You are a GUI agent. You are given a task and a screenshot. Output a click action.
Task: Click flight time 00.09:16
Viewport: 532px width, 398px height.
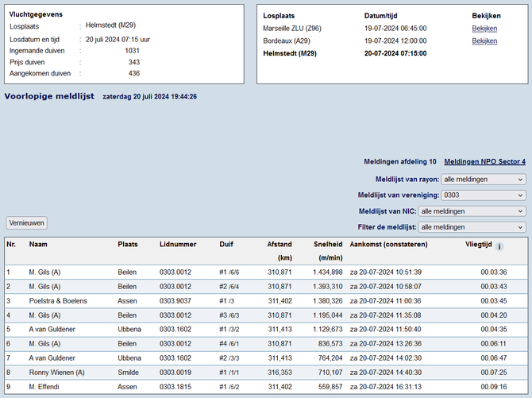pyautogui.click(x=494, y=387)
